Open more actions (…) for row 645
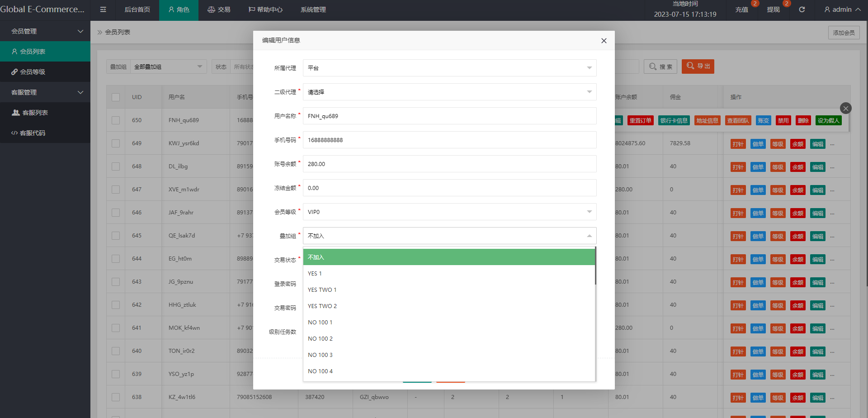Image resolution: width=868 pixels, height=418 pixels. coord(832,237)
